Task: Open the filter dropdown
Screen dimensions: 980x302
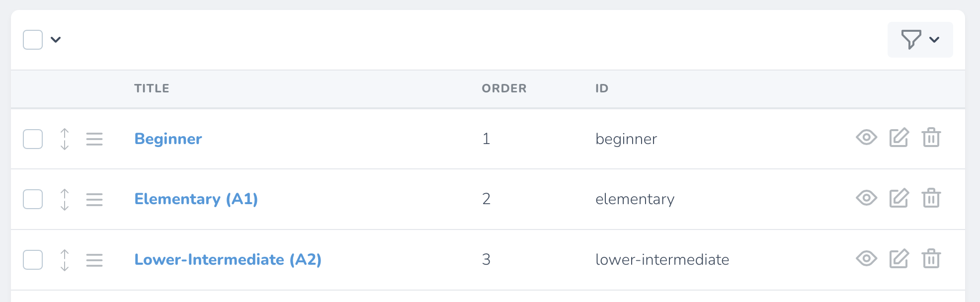Action: point(920,40)
